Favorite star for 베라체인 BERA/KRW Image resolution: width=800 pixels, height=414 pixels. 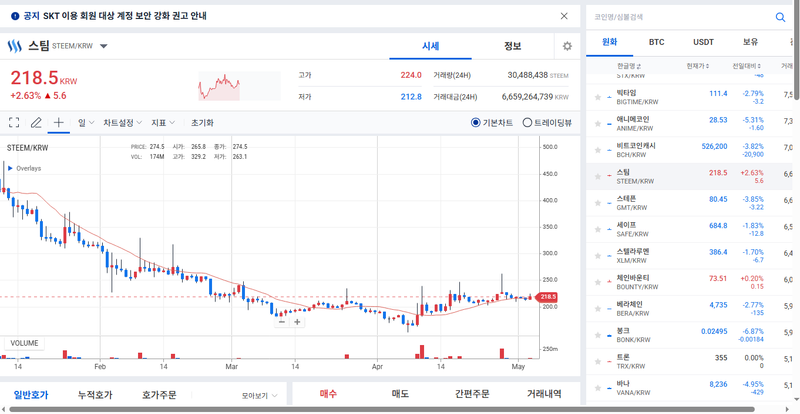pyautogui.click(x=597, y=309)
